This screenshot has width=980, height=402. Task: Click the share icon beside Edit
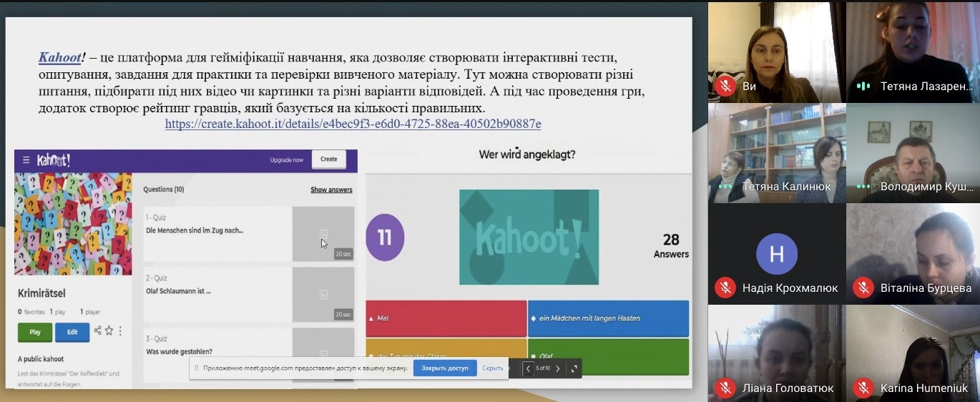97,330
